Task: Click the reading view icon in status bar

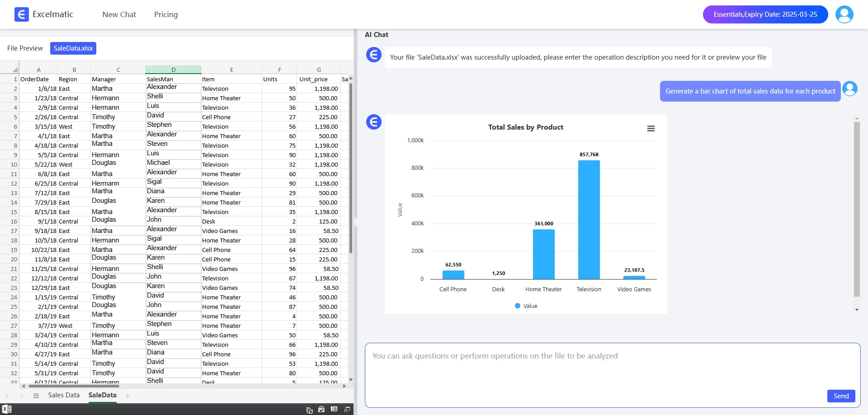Action: pos(334,409)
